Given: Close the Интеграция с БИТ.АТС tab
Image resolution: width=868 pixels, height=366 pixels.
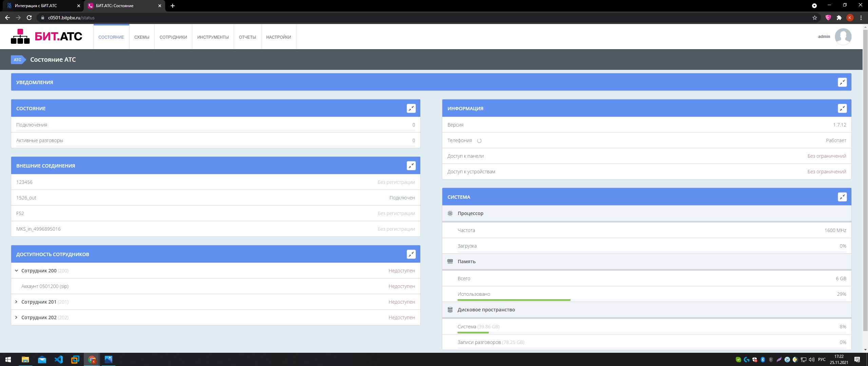Looking at the screenshot, I should (79, 6).
